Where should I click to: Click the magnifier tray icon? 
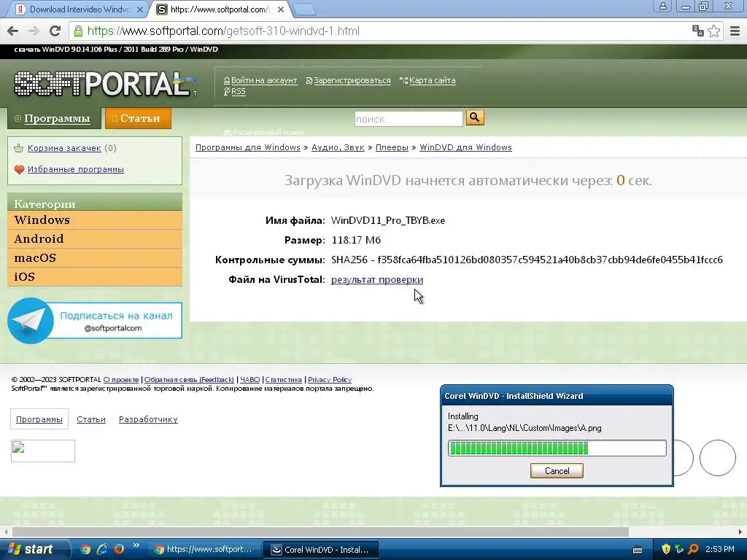tap(693, 549)
